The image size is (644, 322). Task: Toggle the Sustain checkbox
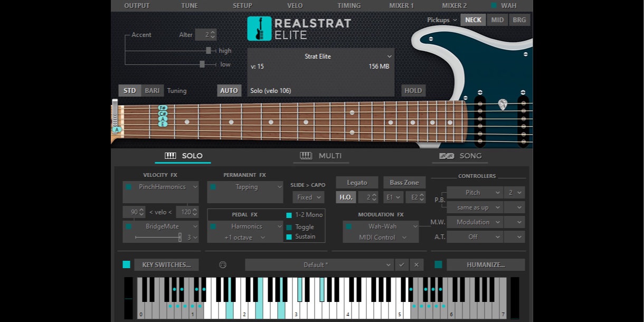pos(288,237)
